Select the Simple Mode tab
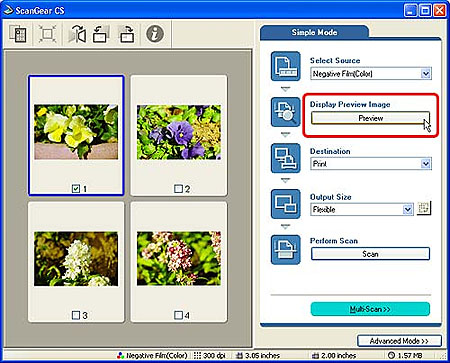The width and height of the screenshot is (450, 363). pos(314,32)
